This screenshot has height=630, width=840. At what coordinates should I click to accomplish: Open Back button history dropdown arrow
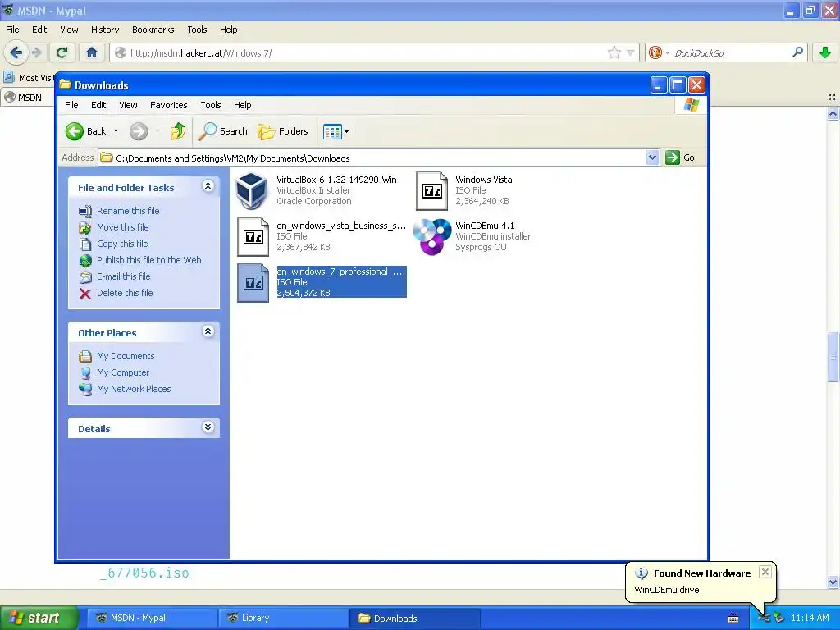click(116, 131)
